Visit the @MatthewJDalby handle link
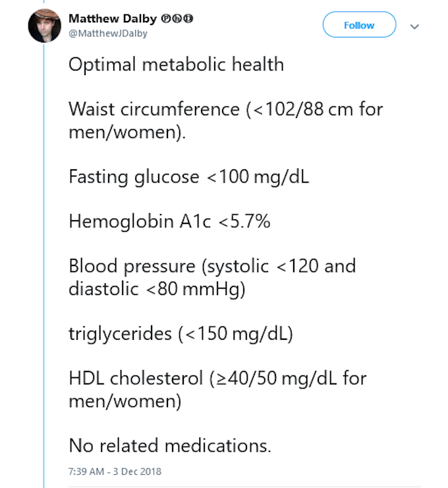This screenshot has width=448, height=488. (x=108, y=34)
